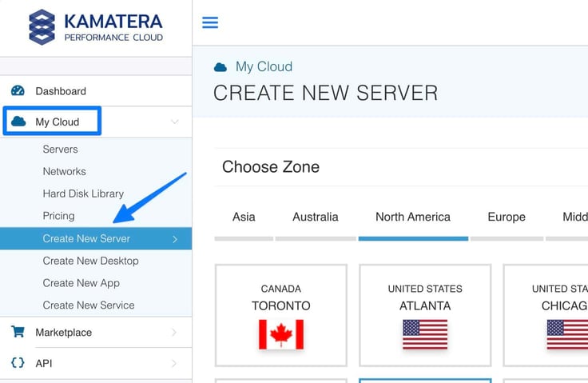Choose the United States Atlanta zone card
Viewport: 588px width, 383px height.
425,315
